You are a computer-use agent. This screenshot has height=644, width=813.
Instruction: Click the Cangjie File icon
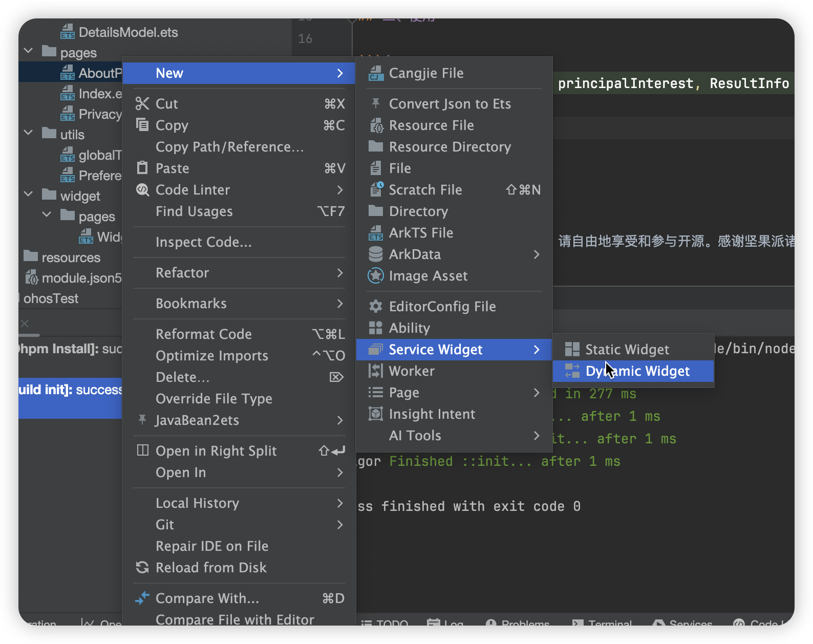tap(376, 73)
